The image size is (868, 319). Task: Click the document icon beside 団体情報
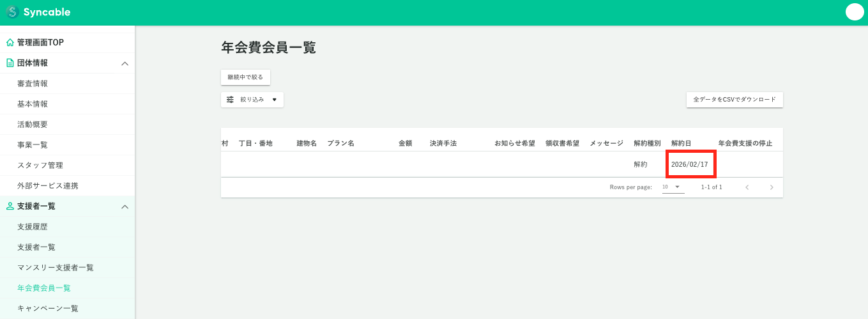point(10,63)
